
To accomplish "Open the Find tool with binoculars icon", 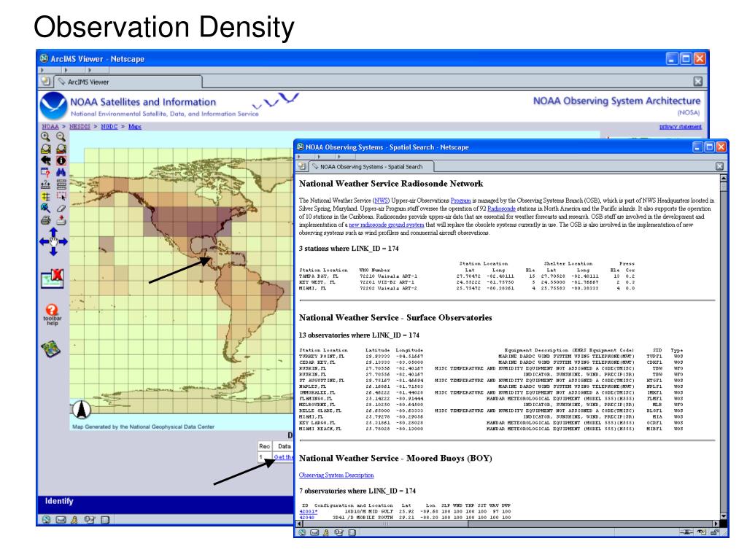I will point(61,172).
